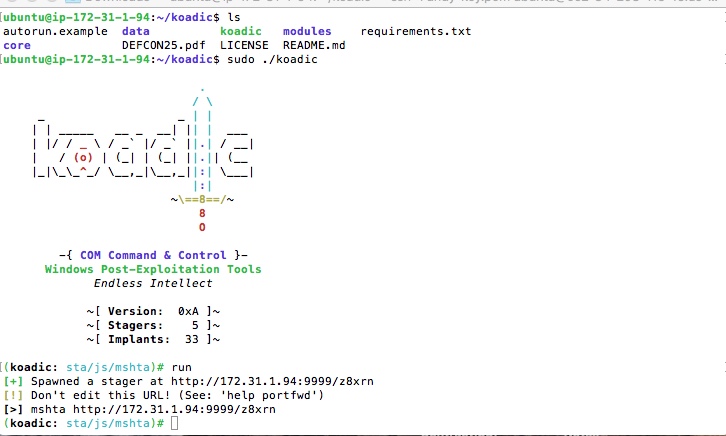Viewport: 726px width, 436px height.
Task: Click 'Windows Post-Exploitation Tools' line
Action: point(153,269)
